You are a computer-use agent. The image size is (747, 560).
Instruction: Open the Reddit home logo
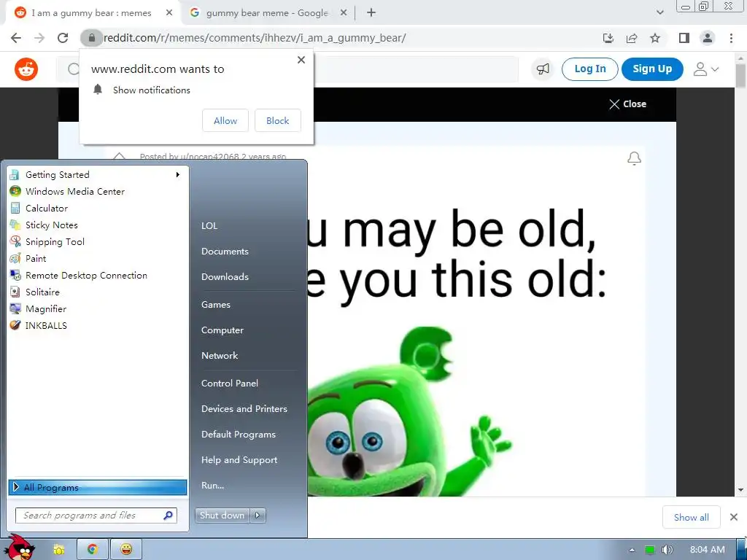26,69
